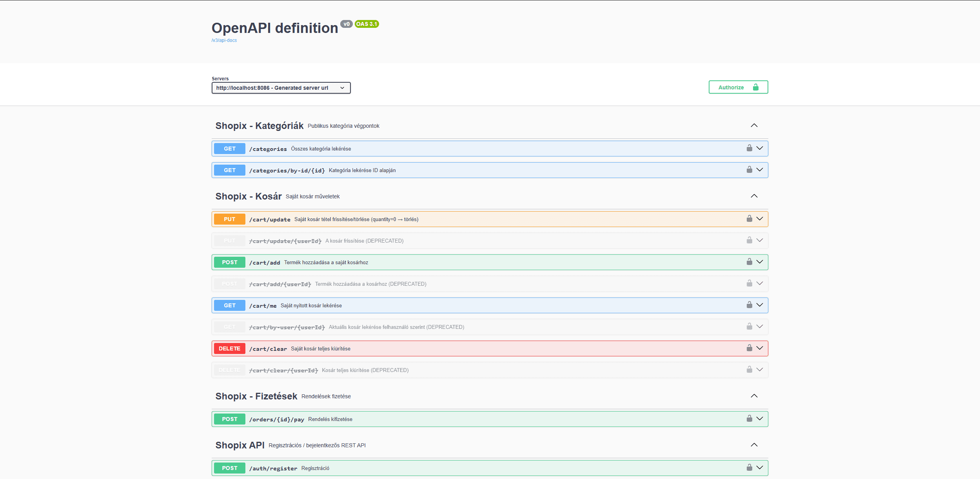Open the Servers dropdown
Screen dimensions: 980x479
coord(281,88)
